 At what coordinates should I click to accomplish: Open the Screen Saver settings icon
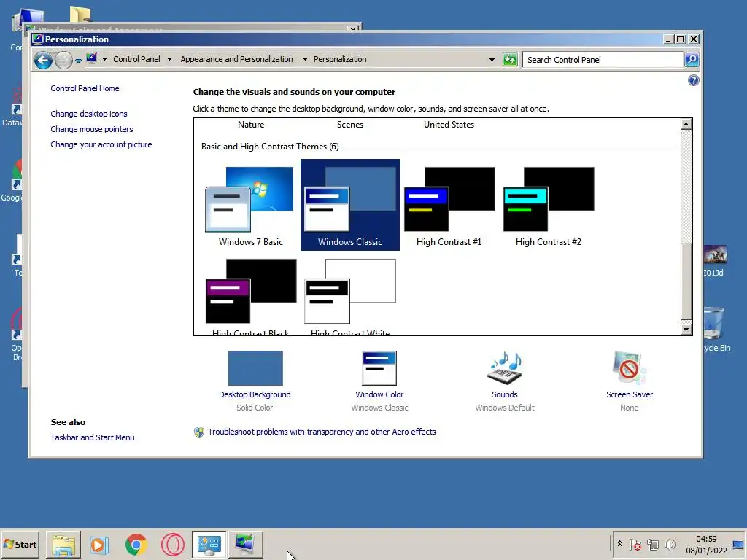pyautogui.click(x=629, y=367)
